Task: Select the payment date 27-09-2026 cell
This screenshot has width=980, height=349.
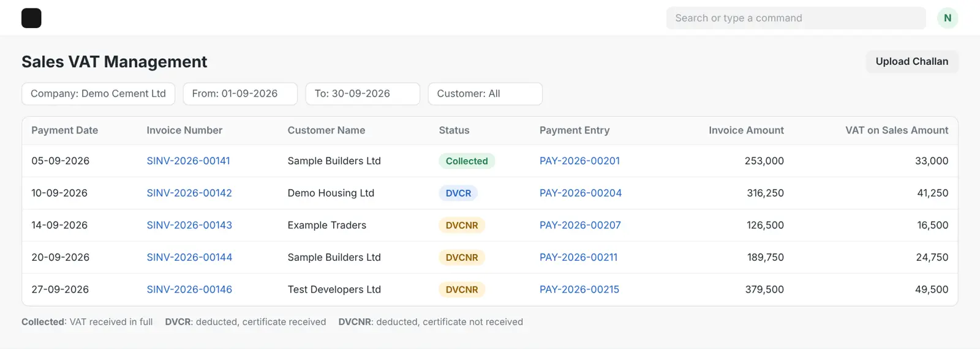Action: coord(60,290)
